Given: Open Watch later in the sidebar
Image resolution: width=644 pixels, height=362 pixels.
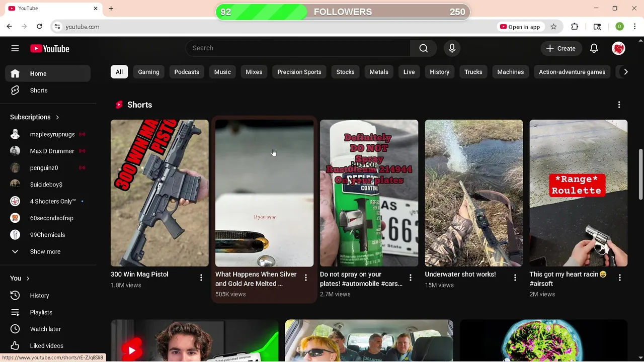Looking at the screenshot, I should click(x=48, y=329).
